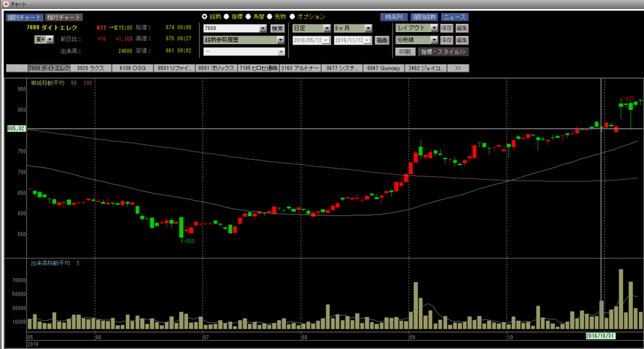644x349 pixels.
Task: Click the 805.02 price axis label
Action: (16, 128)
